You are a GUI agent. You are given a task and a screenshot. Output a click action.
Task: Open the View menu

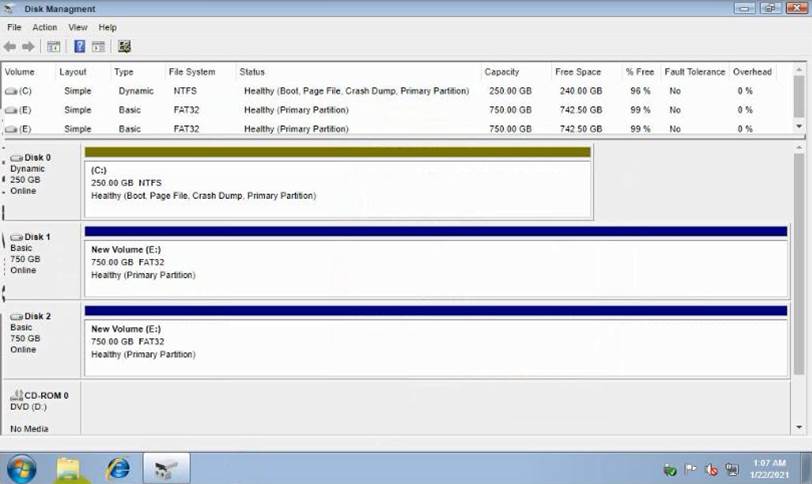(77, 27)
